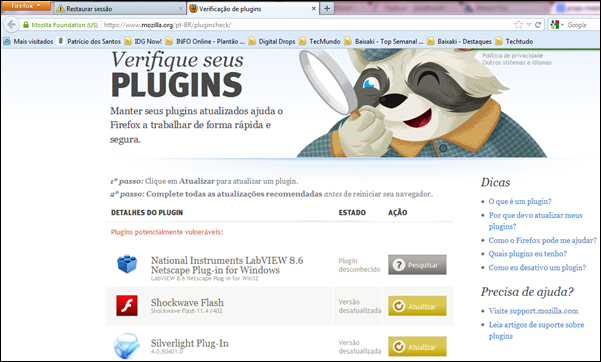Click the Plugins potencialmente vulneráveis heading
This screenshot has height=362, width=601.
tap(167, 232)
